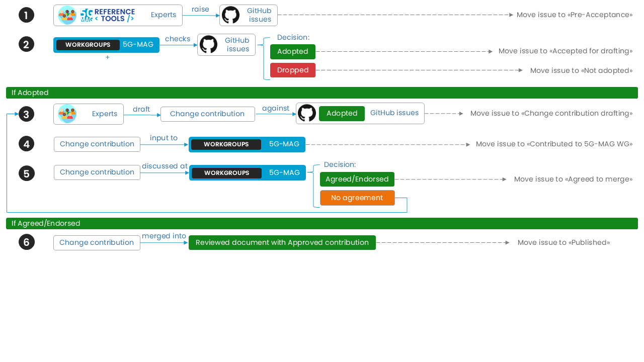Click the step number 6 circle

(27, 242)
